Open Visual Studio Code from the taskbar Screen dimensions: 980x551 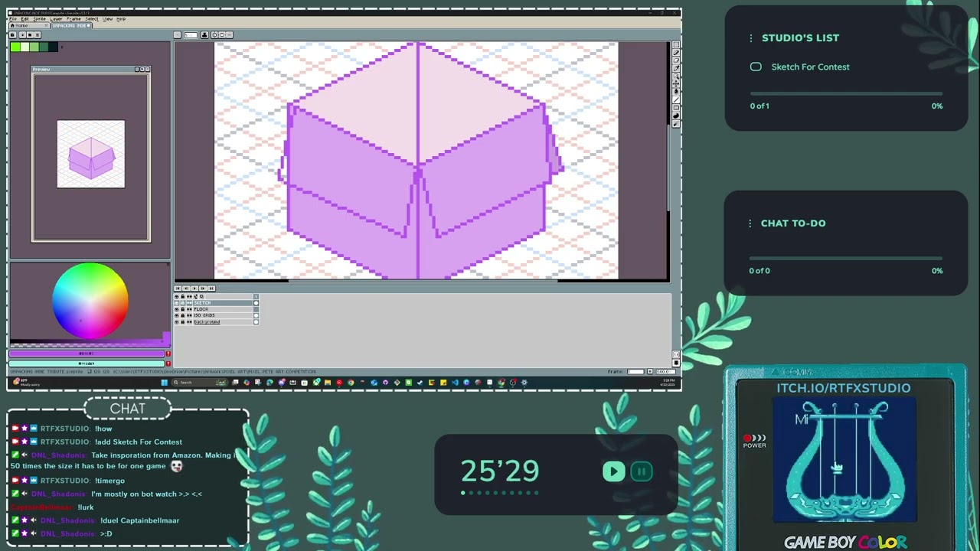(455, 382)
